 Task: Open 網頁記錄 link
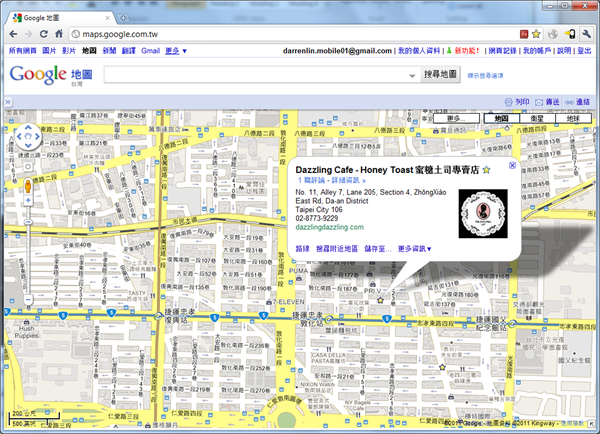coord(502,51)
